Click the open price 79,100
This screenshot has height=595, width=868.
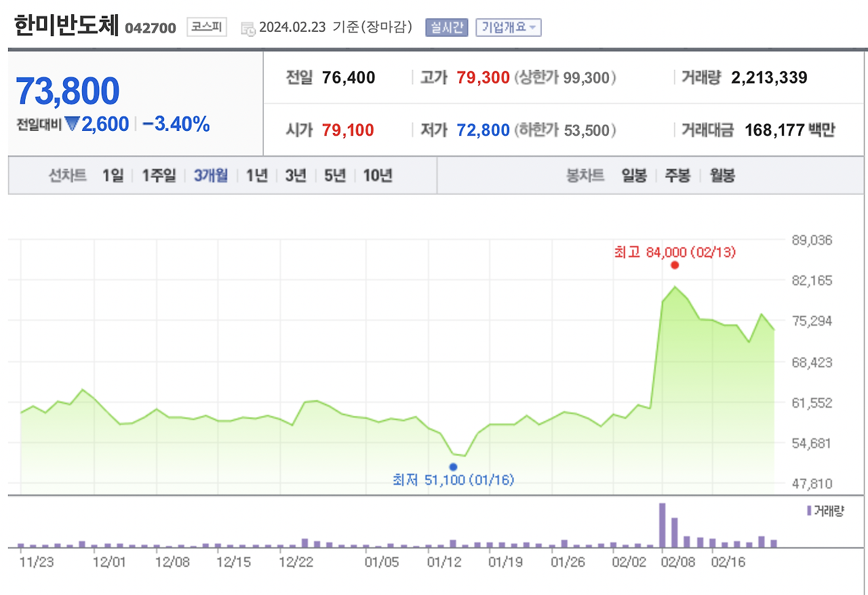(x=348, y=130)
